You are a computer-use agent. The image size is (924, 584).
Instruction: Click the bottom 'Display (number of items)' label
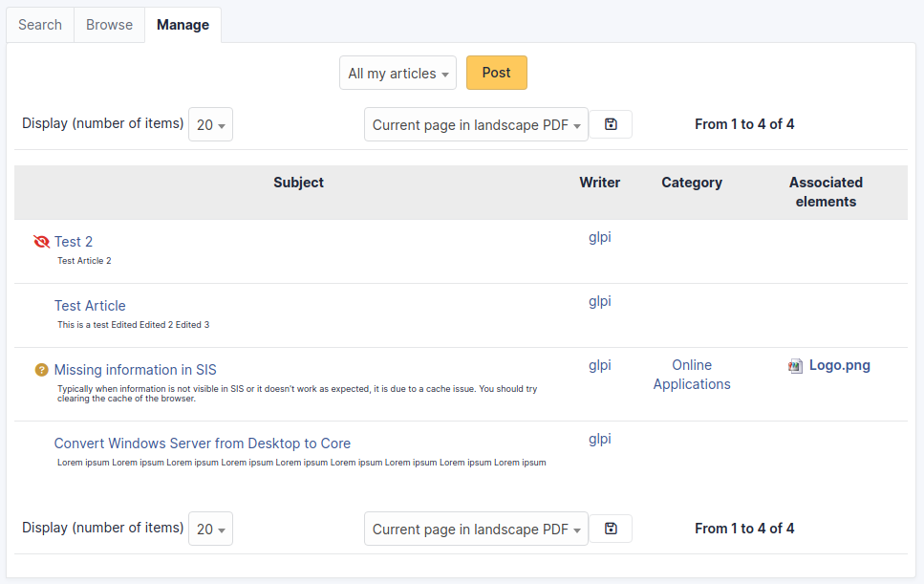click(x=103, y=528)
